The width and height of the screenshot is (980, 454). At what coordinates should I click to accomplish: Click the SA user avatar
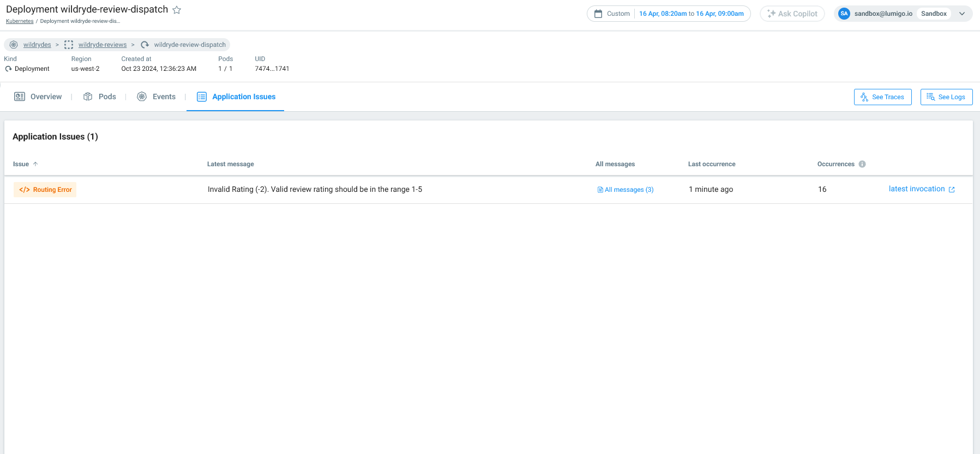pyautogui.click(x=844, y=14)
